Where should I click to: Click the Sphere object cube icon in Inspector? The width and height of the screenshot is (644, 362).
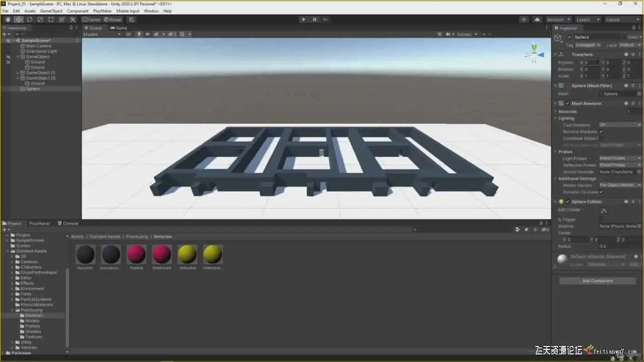click(x=558, y=38)
